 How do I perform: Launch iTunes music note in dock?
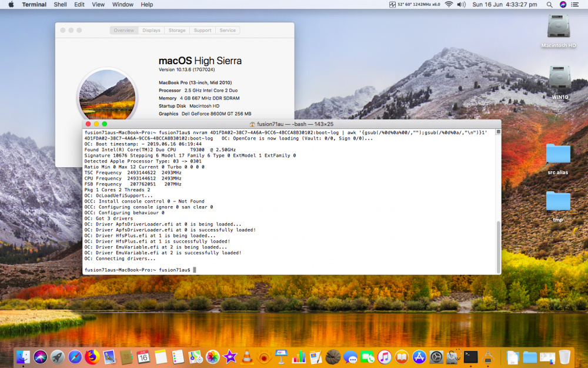tap(385, 357)
